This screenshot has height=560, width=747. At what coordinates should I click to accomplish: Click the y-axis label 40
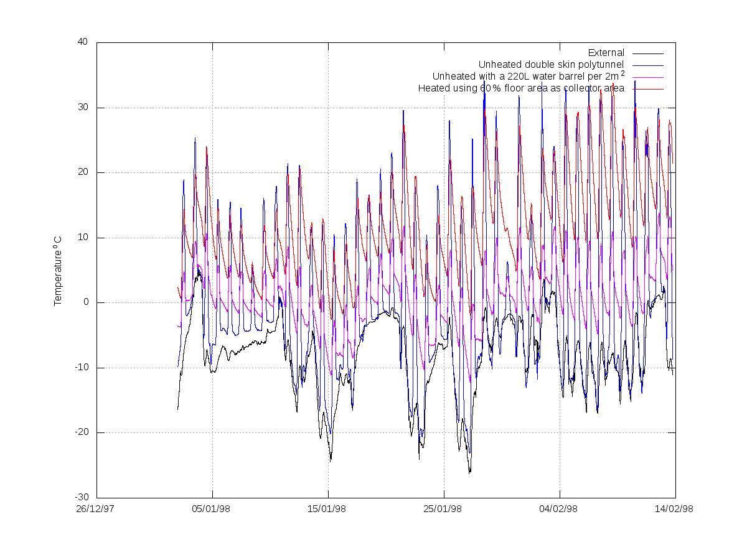point(82,42)
